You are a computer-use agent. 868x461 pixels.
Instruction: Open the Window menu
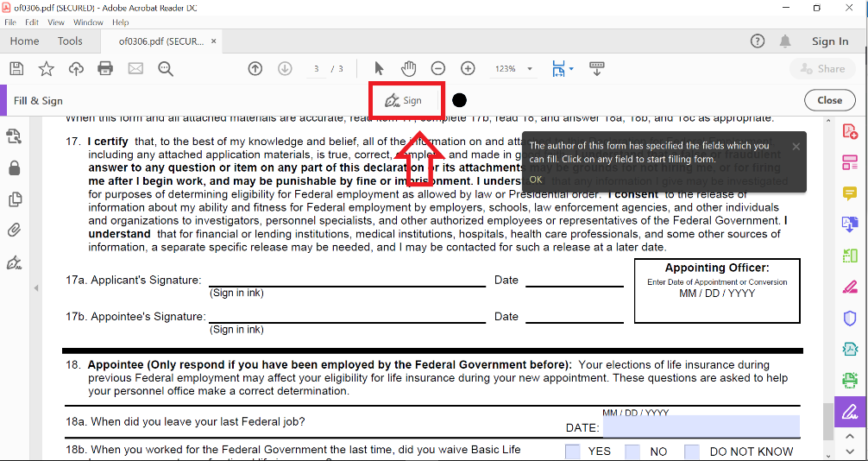tap(88, 22)
